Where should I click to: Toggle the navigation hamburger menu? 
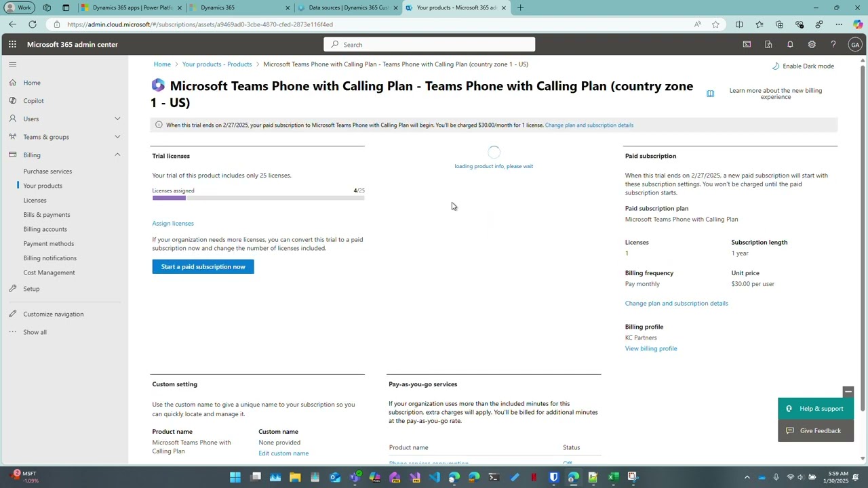click(12, 64)
